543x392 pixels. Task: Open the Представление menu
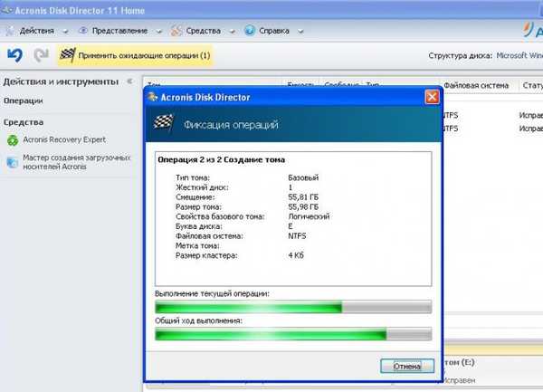pos(119,31)
